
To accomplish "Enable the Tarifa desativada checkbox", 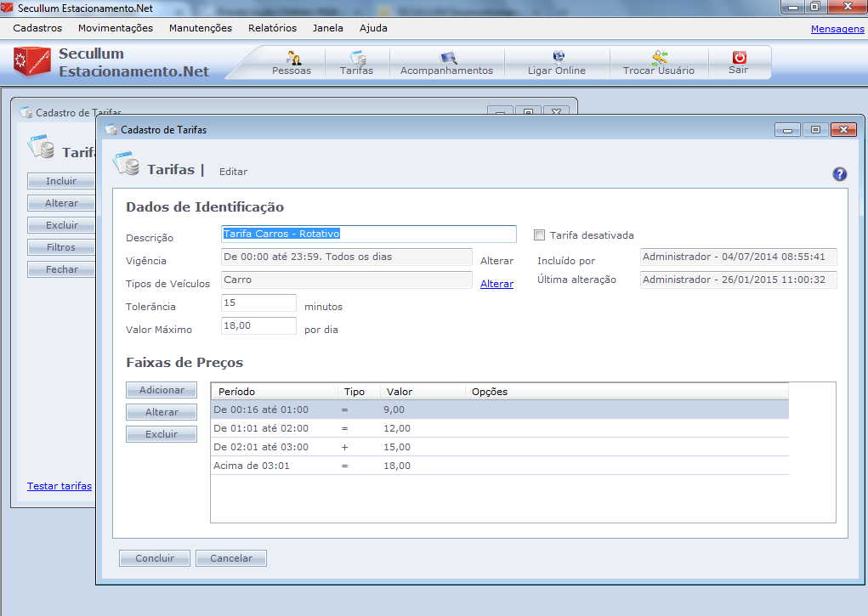I will click(539, 235).
